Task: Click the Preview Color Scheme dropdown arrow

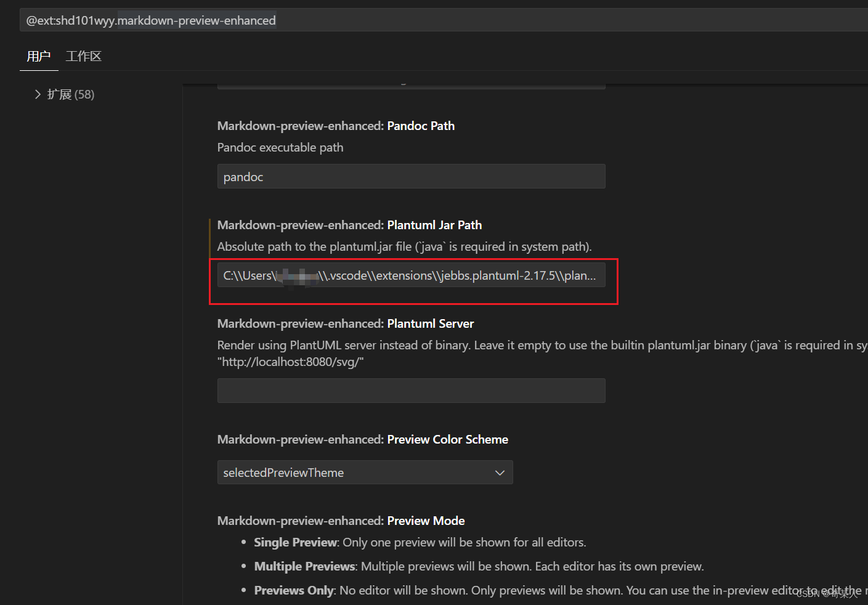Action: pyautogui.click(x=500, y=473)
